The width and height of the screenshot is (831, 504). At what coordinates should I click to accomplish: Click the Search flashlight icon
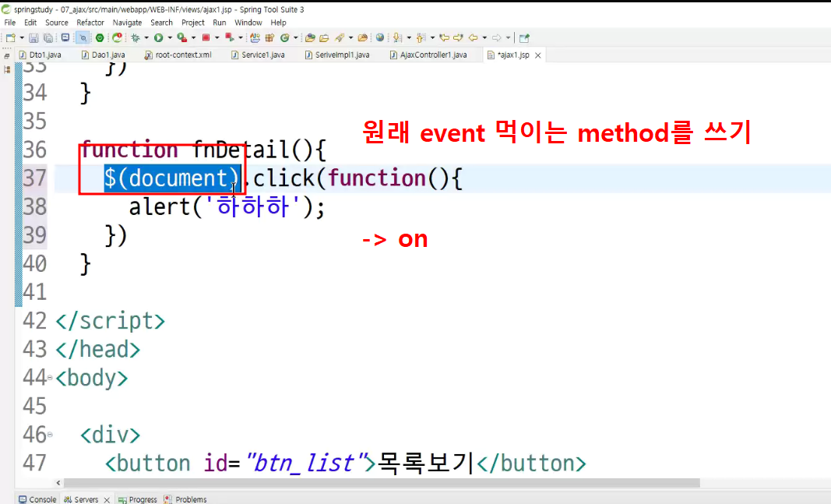click(340, 37)
